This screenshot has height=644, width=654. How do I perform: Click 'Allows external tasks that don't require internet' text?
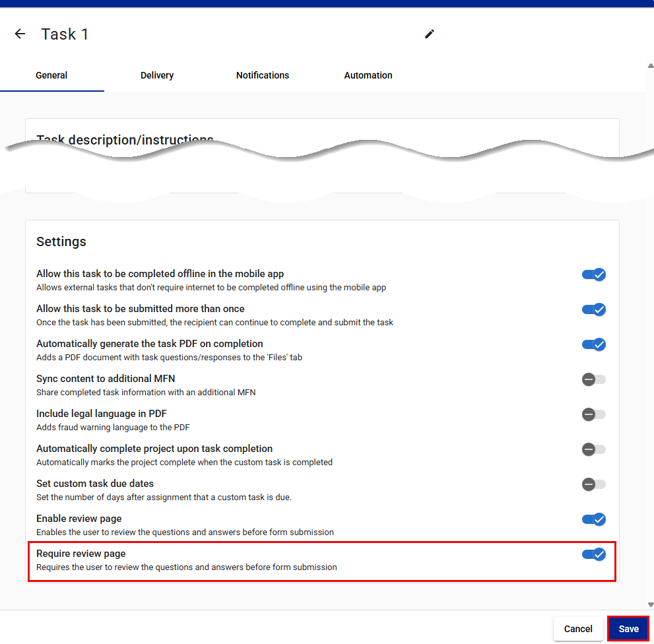tap(211, 288)
